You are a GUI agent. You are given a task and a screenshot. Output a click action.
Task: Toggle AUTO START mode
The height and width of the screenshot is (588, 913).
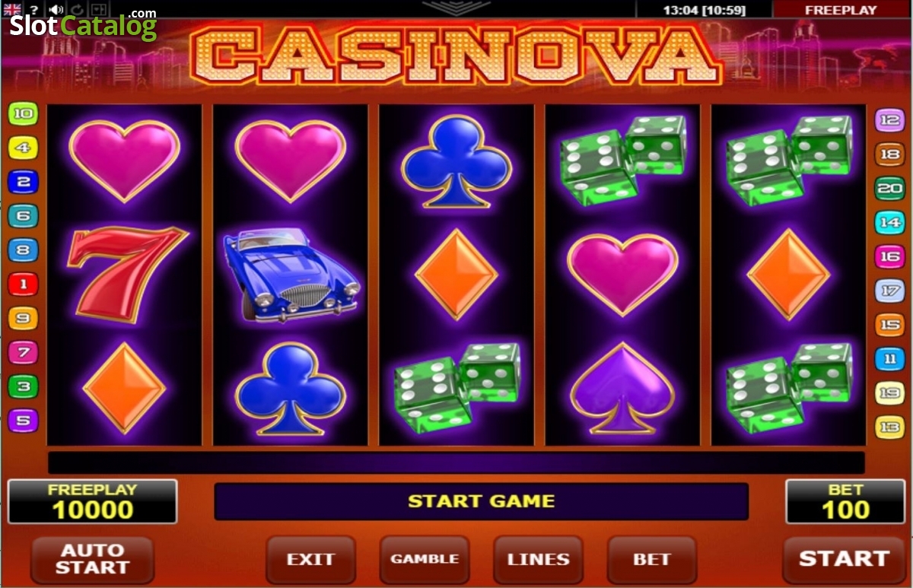(92, 560)
